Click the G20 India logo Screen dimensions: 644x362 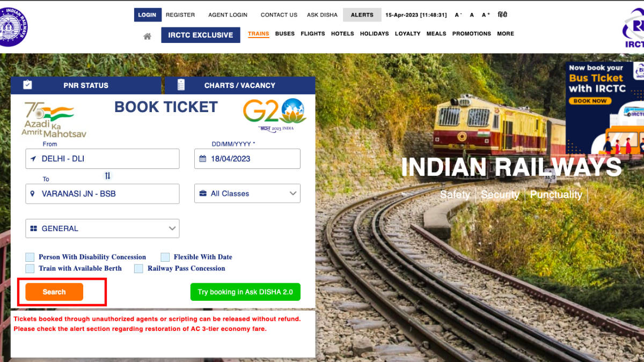click(275, 115)
